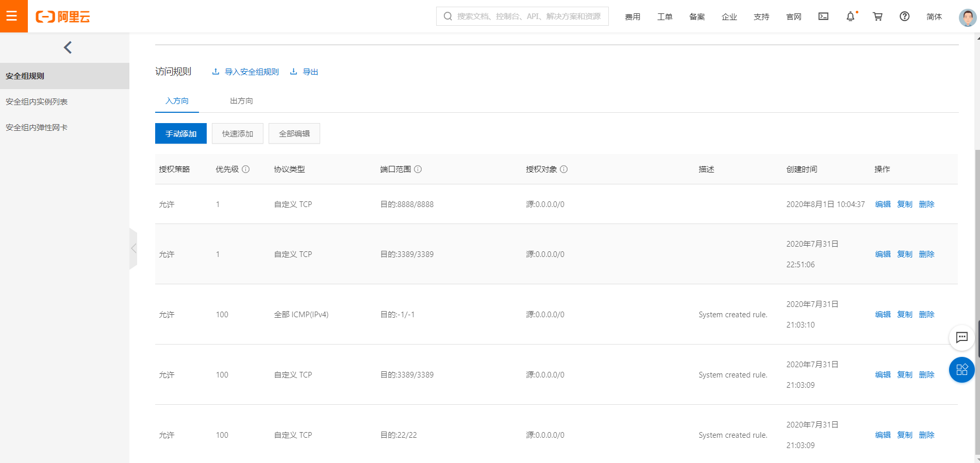Click the port range info icon
The height and width of the screenshot is (463, 980).
click(x=418, y=169)
